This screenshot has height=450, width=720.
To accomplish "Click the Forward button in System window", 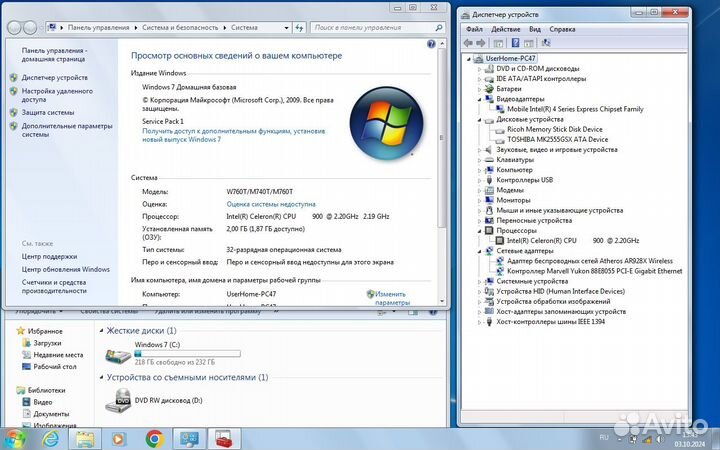I will [30, 28].
